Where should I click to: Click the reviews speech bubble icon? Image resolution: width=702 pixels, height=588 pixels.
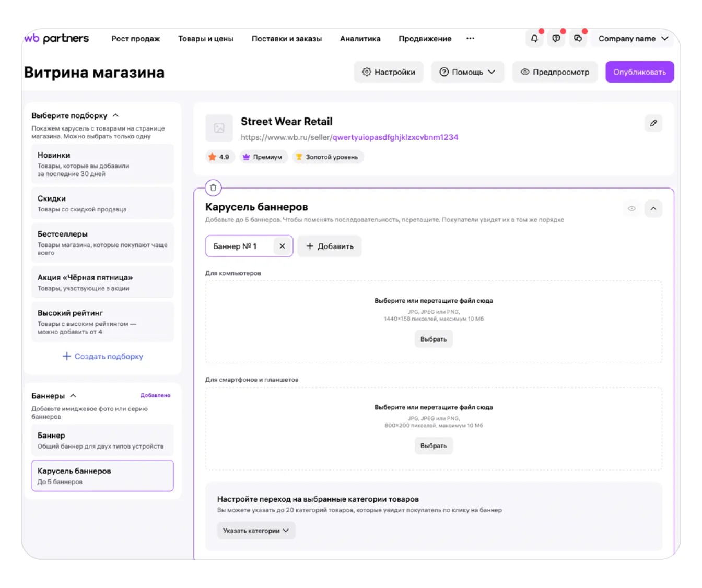(556, 39)
